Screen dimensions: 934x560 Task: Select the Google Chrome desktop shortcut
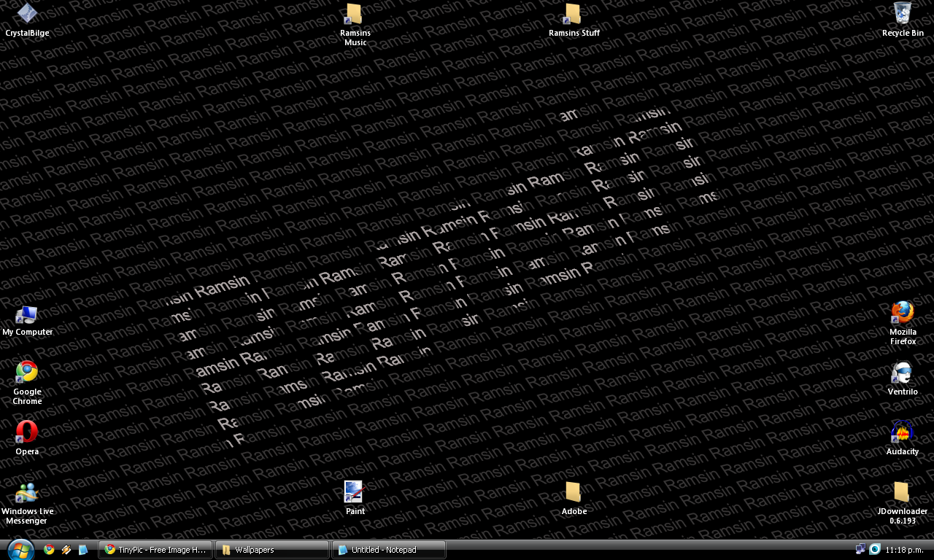point(27,372)
